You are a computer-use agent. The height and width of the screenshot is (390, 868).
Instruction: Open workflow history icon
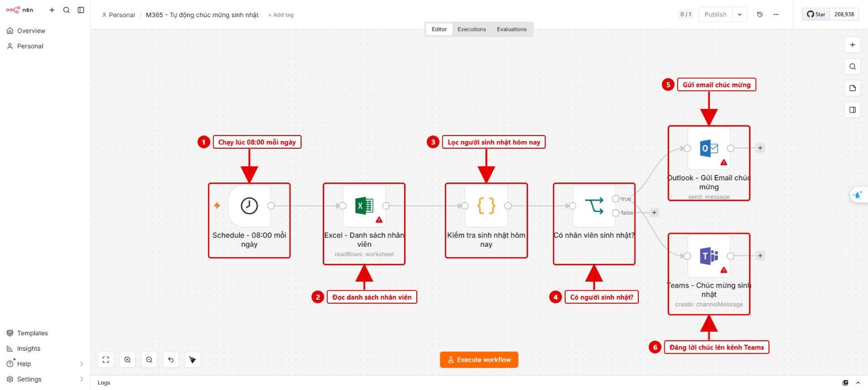[x=760, y=14]
